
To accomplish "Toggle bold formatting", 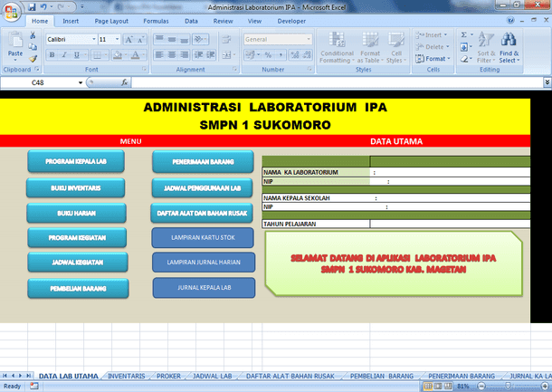I will (x=52, y=55).
